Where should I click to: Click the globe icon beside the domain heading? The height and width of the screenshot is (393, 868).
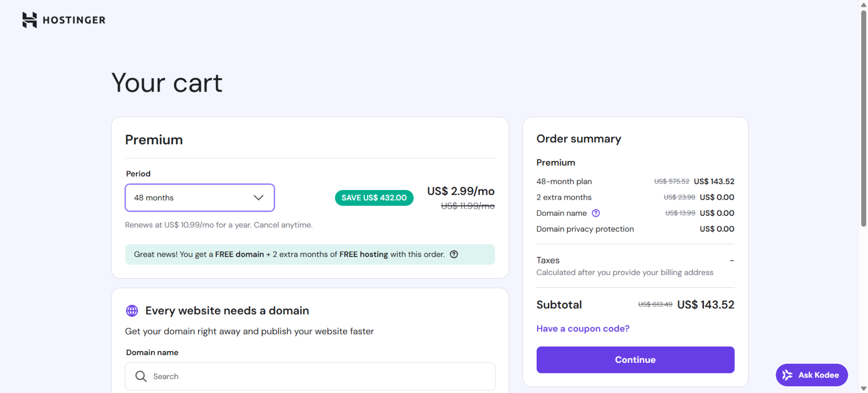pos(132,310)
